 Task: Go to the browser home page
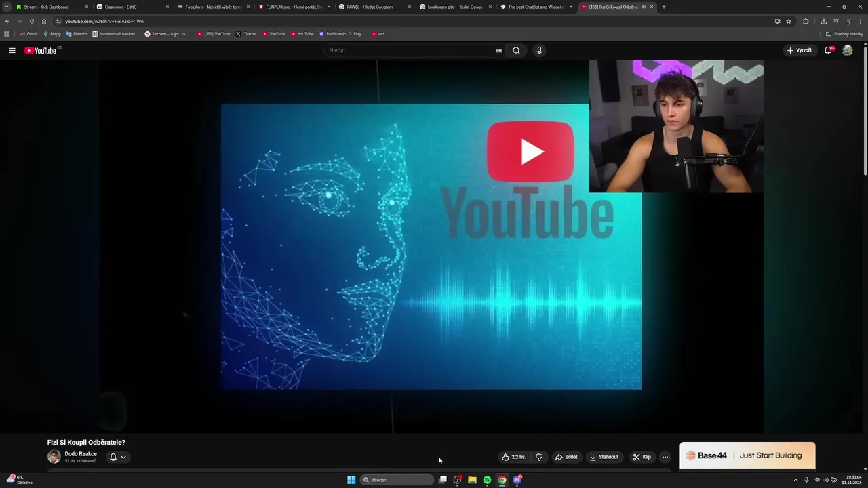point(44,21)
